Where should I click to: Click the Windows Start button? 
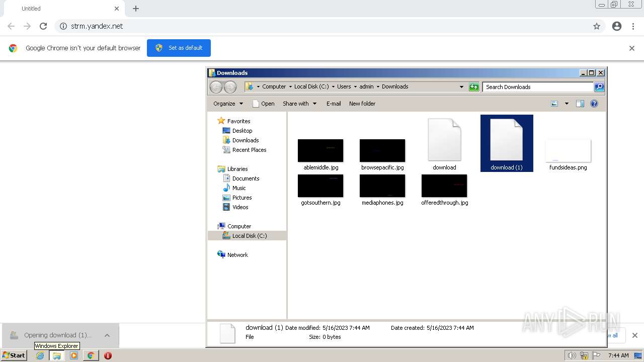pyautogui.click(x=14, y=355)
